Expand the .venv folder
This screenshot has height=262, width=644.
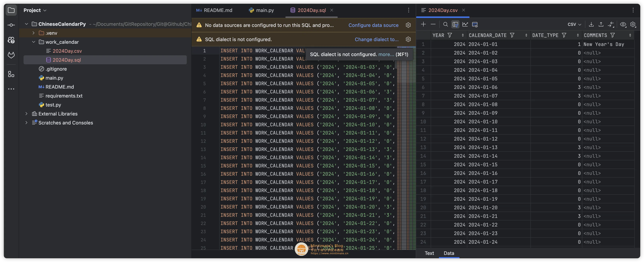33,33
